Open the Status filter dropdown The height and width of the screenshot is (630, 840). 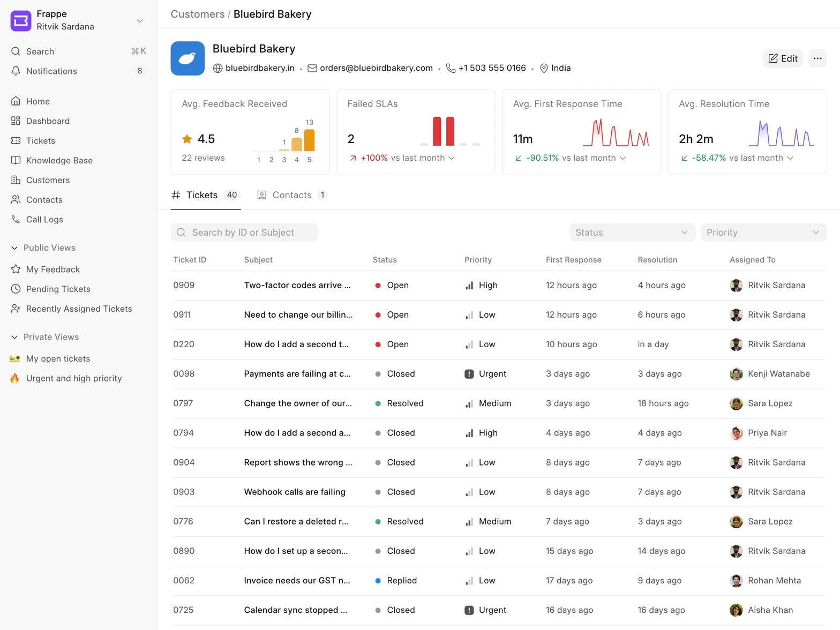tap(632, 232)
